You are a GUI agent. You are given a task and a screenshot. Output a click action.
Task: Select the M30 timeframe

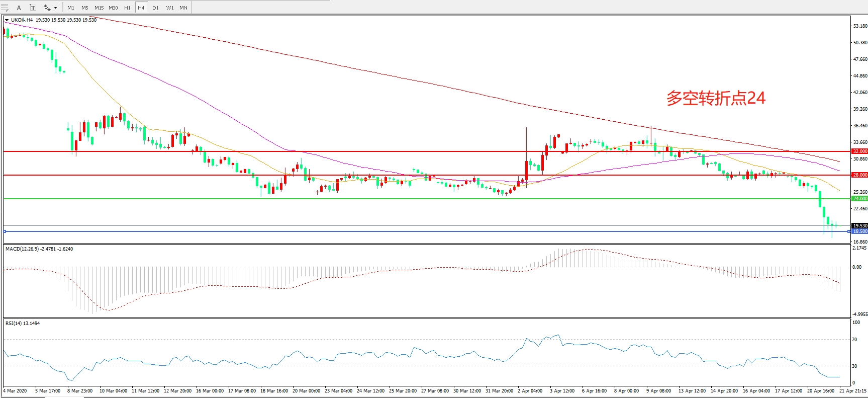(114, 8)
